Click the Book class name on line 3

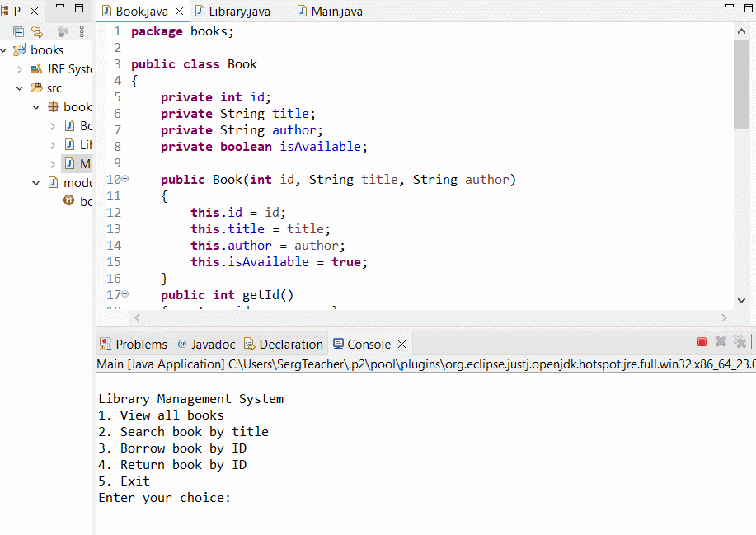[242, 64]
